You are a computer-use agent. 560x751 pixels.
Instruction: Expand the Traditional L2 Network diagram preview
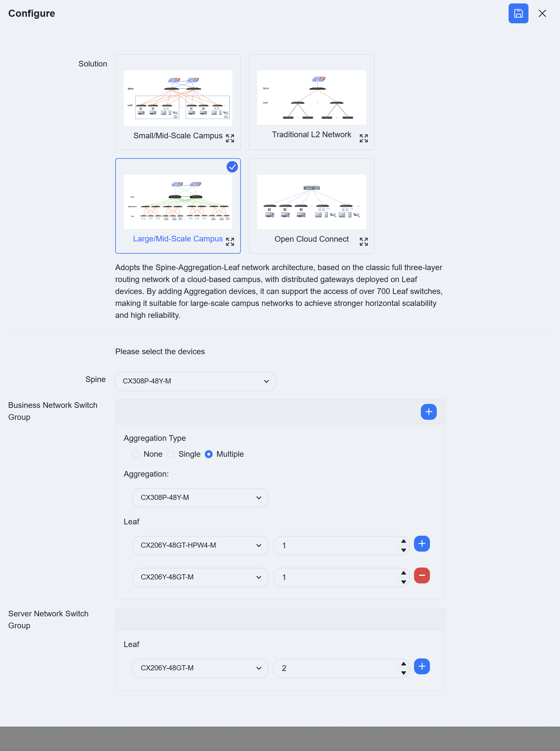pyautogui.click(x=363, y=138)
